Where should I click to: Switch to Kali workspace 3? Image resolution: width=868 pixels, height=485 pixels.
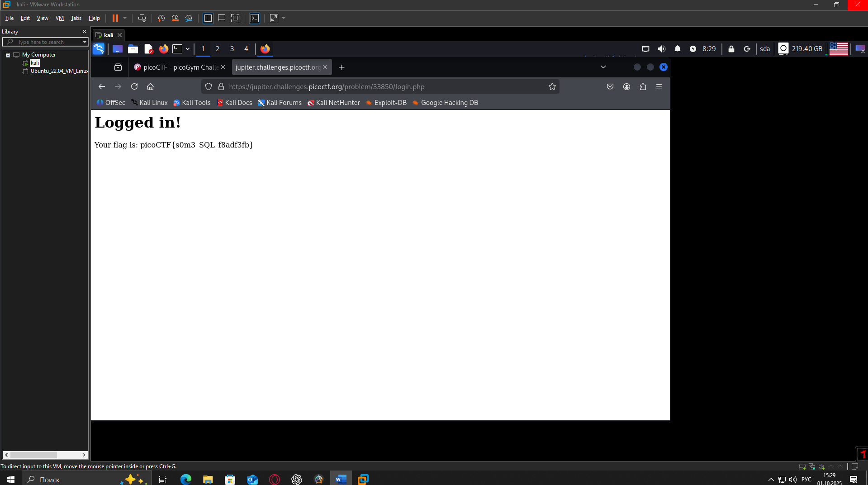232,49
